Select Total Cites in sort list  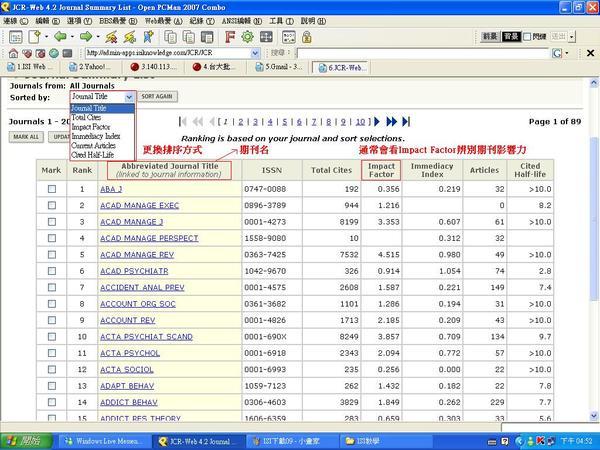point(86,117)
